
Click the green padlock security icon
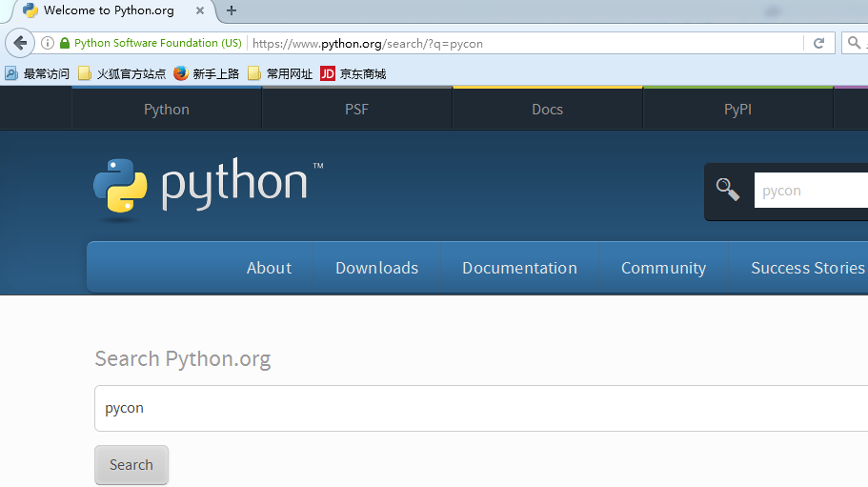pos(65,43)
